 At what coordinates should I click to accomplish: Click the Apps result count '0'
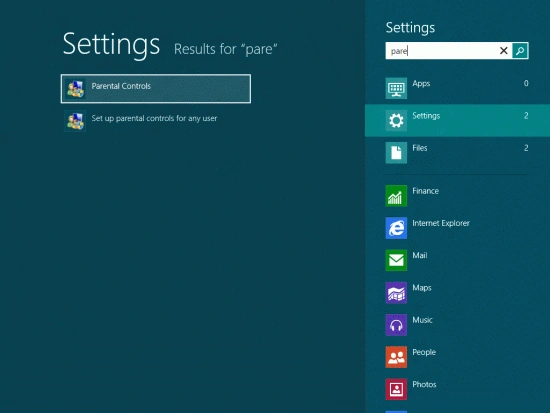coord(526,83)
